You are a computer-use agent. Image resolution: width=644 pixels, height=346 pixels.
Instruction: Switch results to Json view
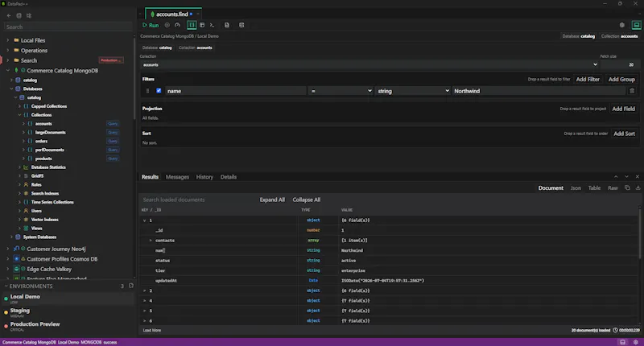[x=576, y=188]
